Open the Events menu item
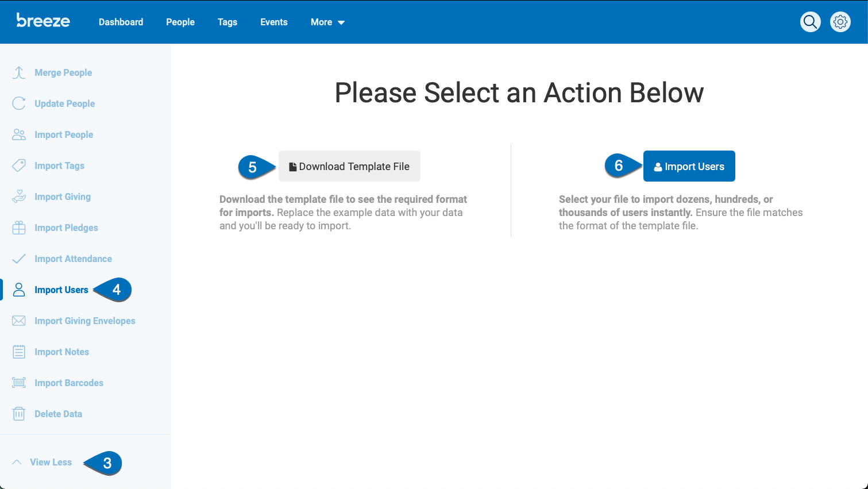This screenshot has height=489, width=868. [274, 22]
